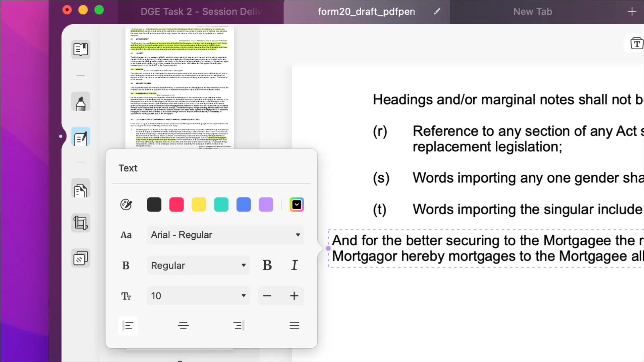Switch to form20_draft_pdfpen tab
The width and height of the screenshot is (644, 362).
pyautogui.click(x=367, y=12)
